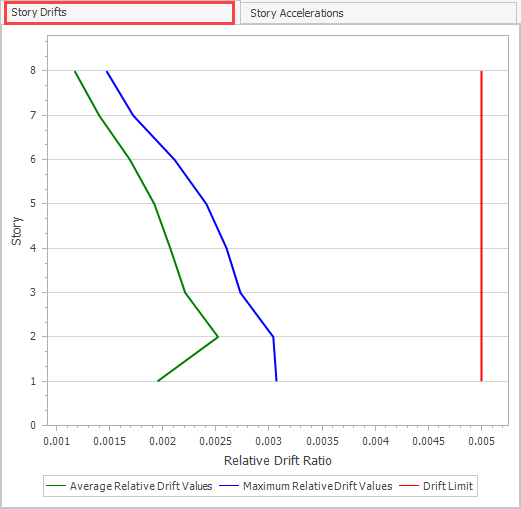
Task: Click blue curve point at story 1
Action: pyautogui.click(x=276, y=381)
